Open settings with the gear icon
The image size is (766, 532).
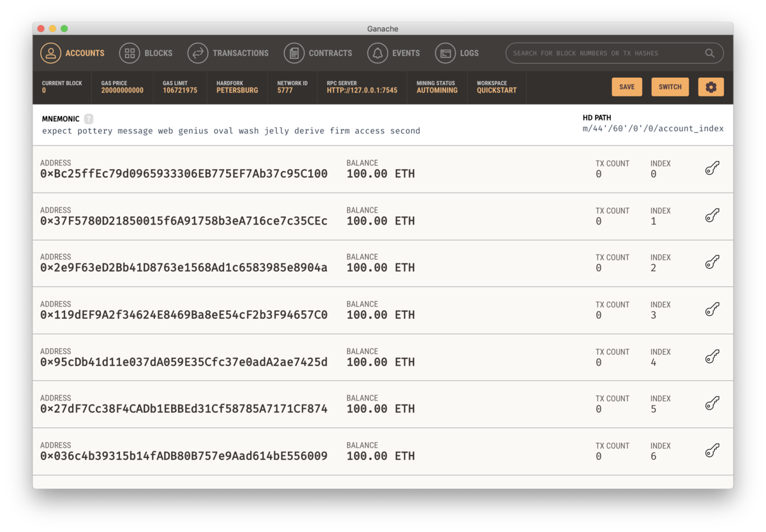pos(711,87)
